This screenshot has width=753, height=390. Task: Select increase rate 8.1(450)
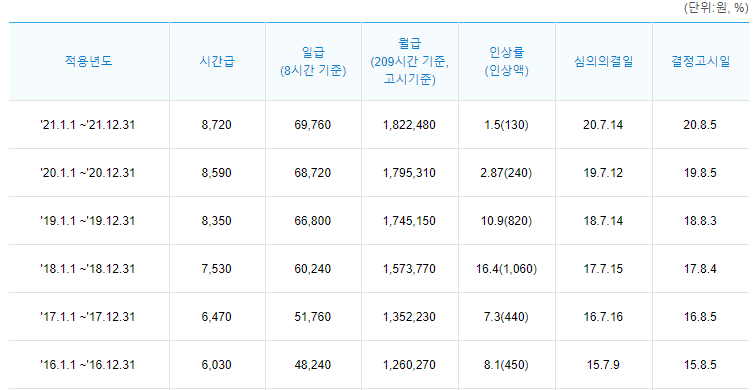pos(507,365)
